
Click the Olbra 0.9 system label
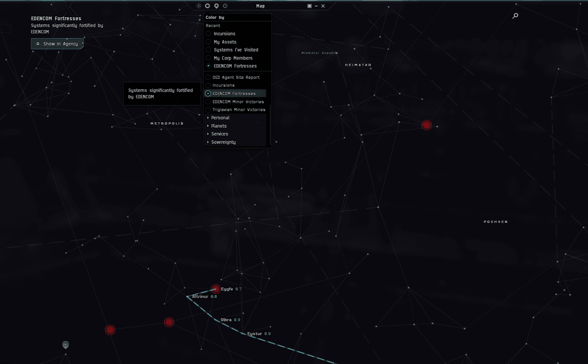point(230,320)
